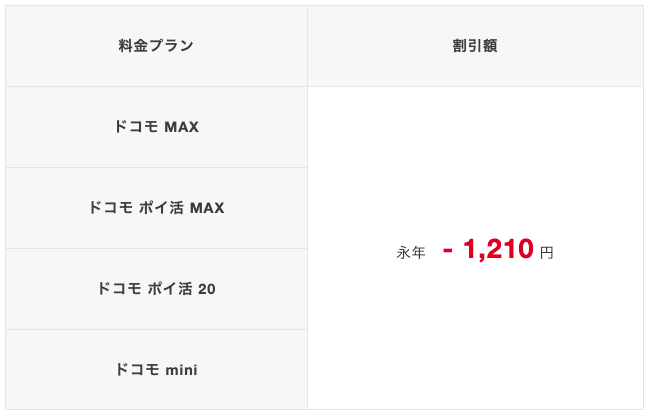
Task: Select the ドコモ MAX plan row
Action: tap(157, 127)
